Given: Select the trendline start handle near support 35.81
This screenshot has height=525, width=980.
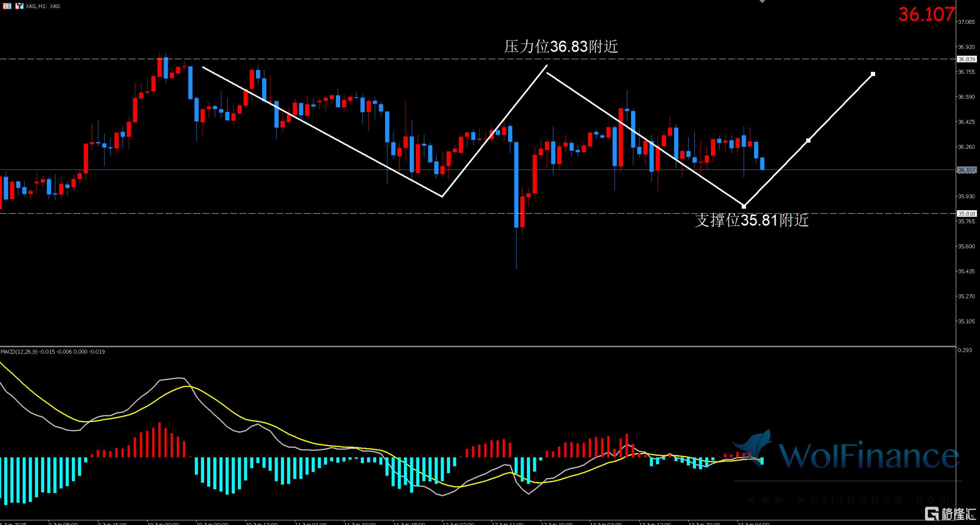Looking at the screenshot, I should click(744, 206).
